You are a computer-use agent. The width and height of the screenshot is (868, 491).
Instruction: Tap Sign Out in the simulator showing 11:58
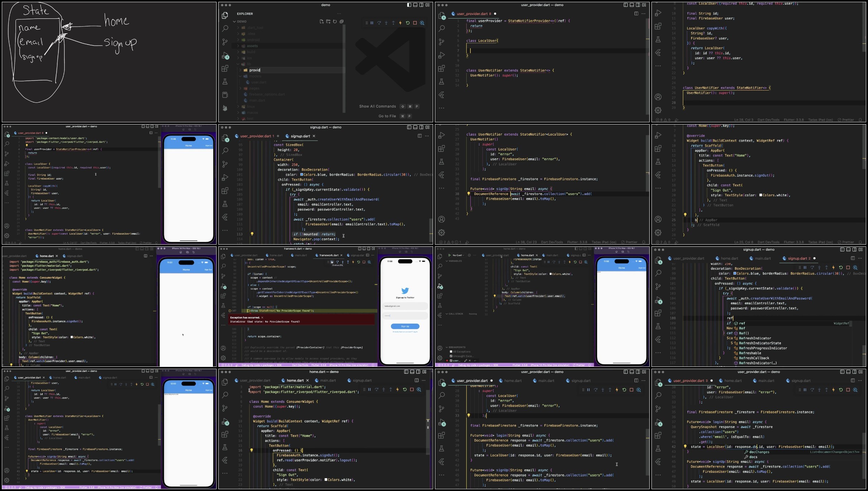(x=642, y=268)
